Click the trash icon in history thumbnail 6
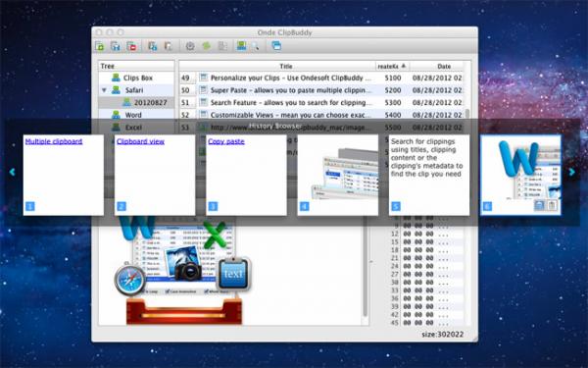588x368 pixels. point(553,205)
